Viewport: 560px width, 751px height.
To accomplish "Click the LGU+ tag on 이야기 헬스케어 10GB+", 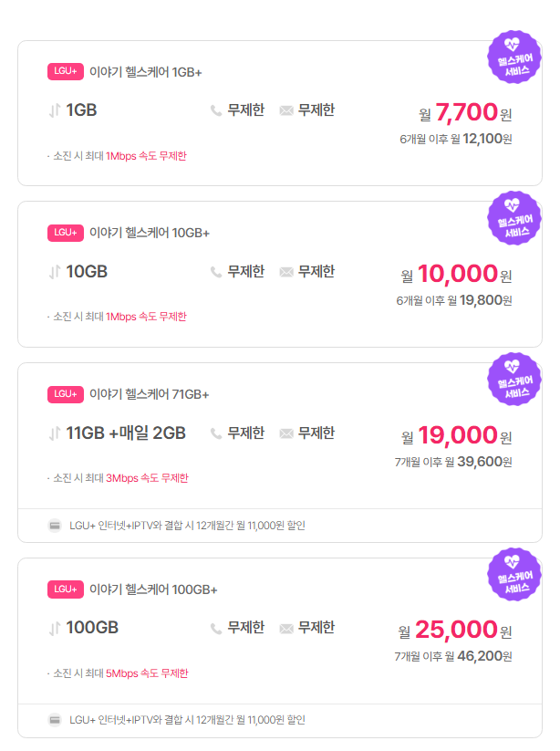I will 66,233.
